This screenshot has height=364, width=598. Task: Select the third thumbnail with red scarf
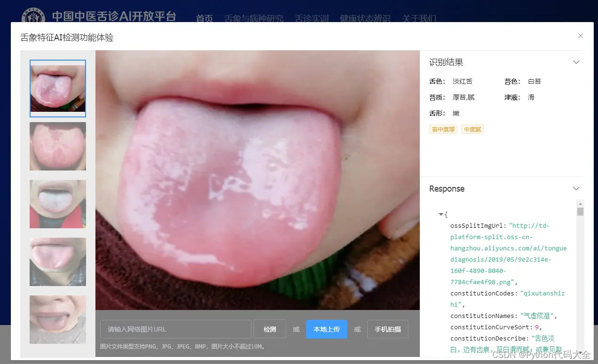tap(58, 204)
